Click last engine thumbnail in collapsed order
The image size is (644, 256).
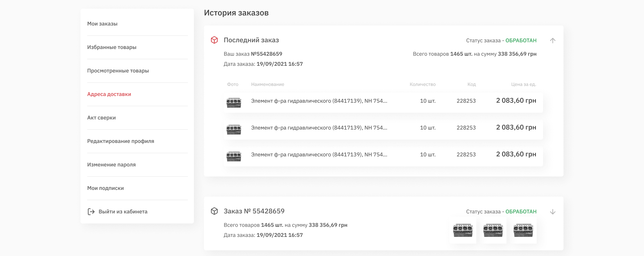tap(523, 231)
